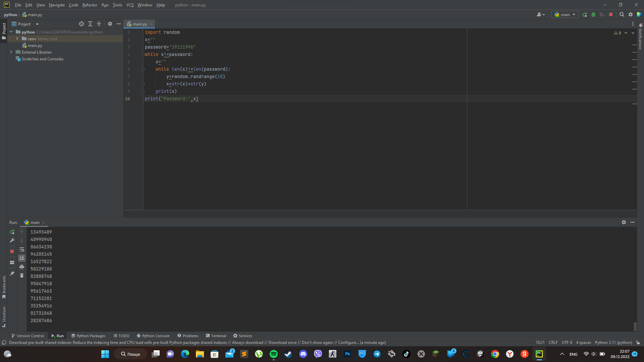This screenshot has height=362, width=644.
Task: Open Windows Start button on taskbar
Action: 105,354
